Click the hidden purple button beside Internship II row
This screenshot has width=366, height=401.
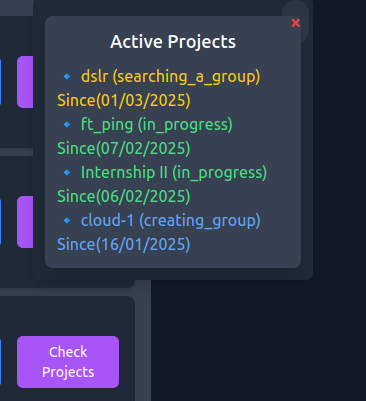25,222
